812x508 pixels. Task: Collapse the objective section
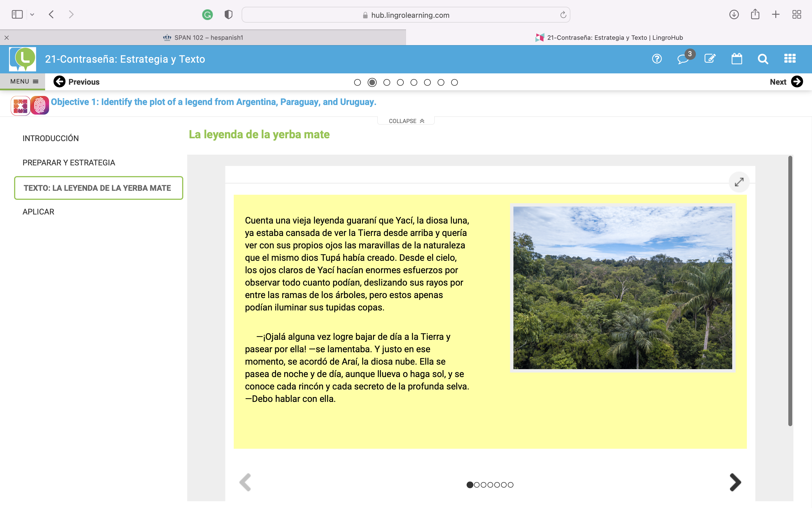pyautogui.click(x=406, y=121)
